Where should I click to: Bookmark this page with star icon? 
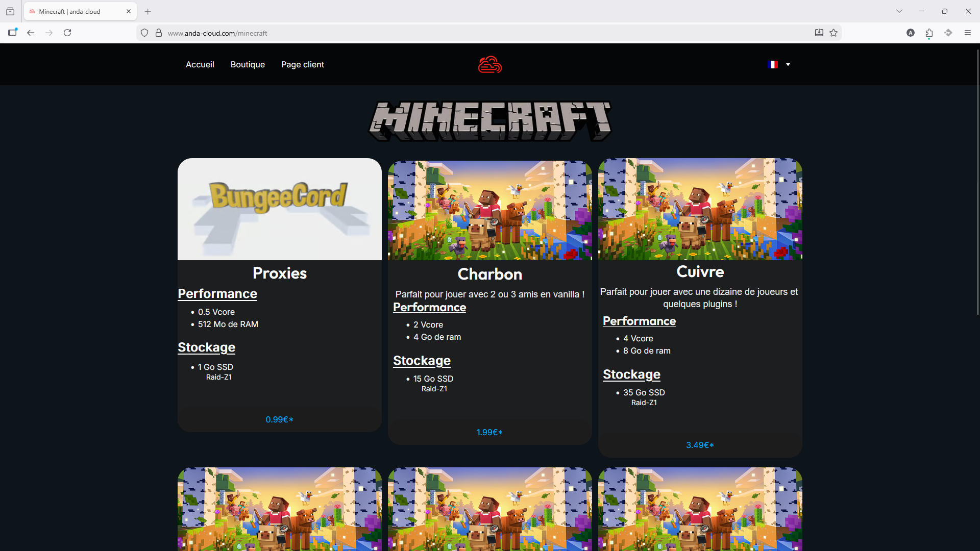[834, 33]
